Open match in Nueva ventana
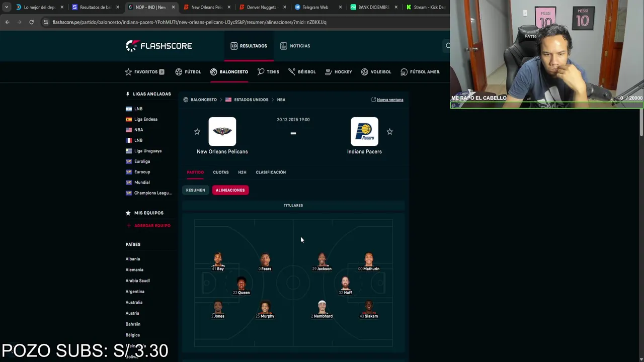Screen dimensions: 644x362 tap(387, 100)
